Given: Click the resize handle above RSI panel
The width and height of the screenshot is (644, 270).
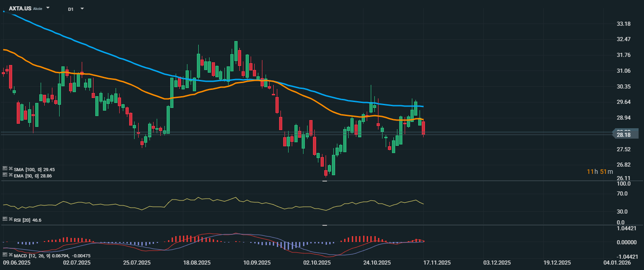Looking at the screenshot, I should coord(324,181).
